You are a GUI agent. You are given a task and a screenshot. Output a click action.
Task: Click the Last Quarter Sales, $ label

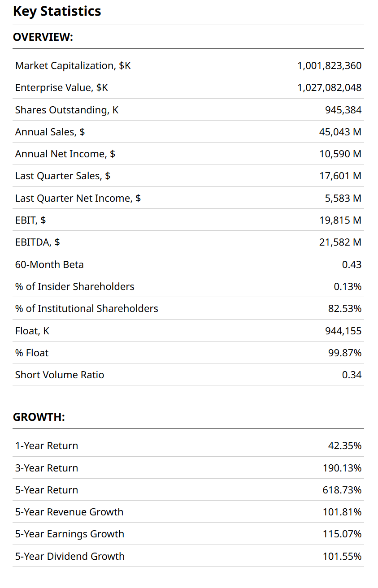tap(62, 176)
